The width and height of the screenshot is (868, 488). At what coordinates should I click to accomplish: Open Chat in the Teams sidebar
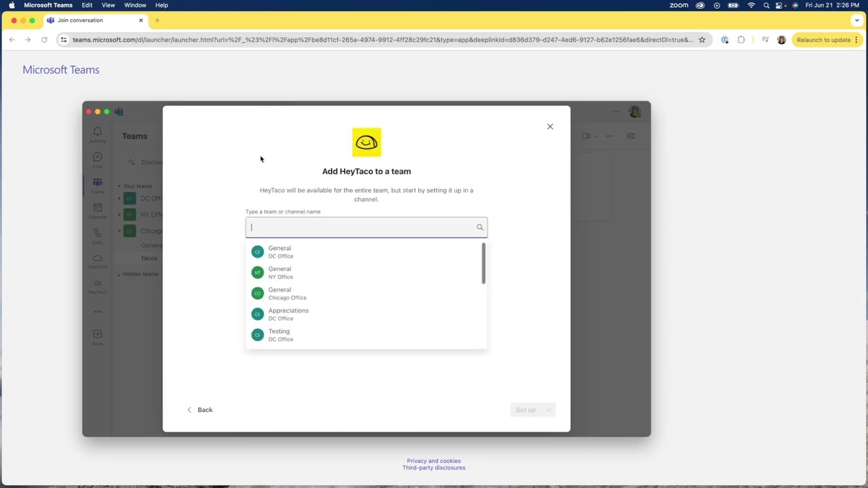coord(98,160)
